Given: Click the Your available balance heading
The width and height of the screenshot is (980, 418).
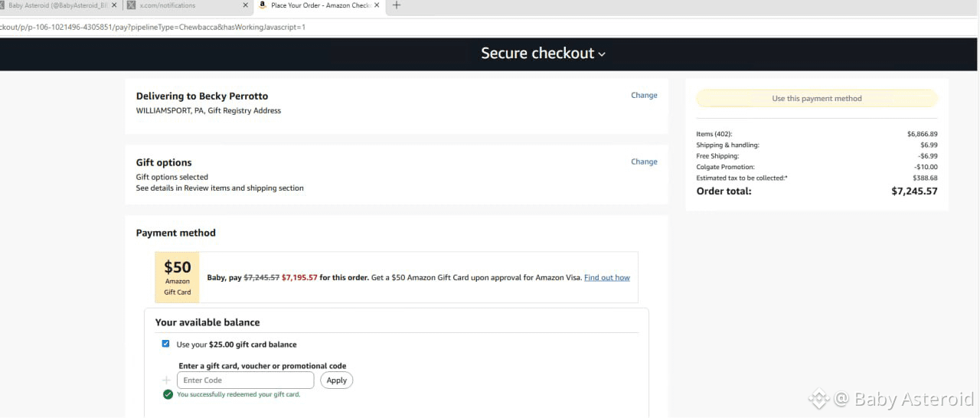Looking at the screenshot, I should [x=207, y=322].
